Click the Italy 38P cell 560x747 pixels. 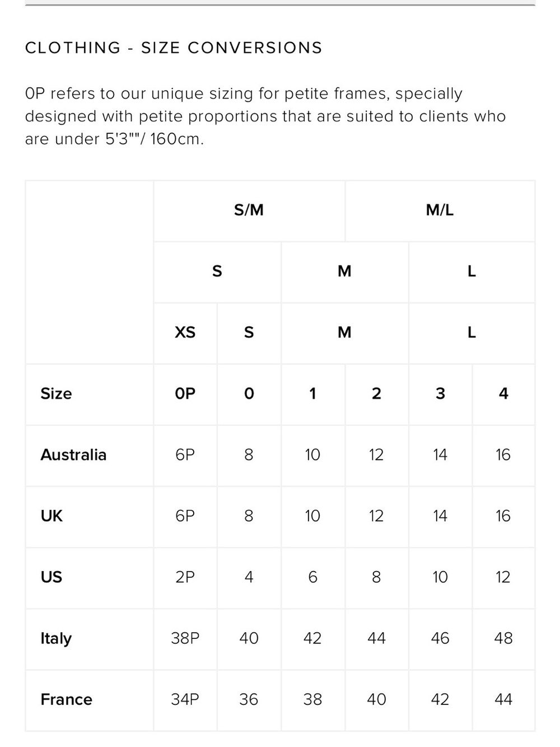point(185,638)
